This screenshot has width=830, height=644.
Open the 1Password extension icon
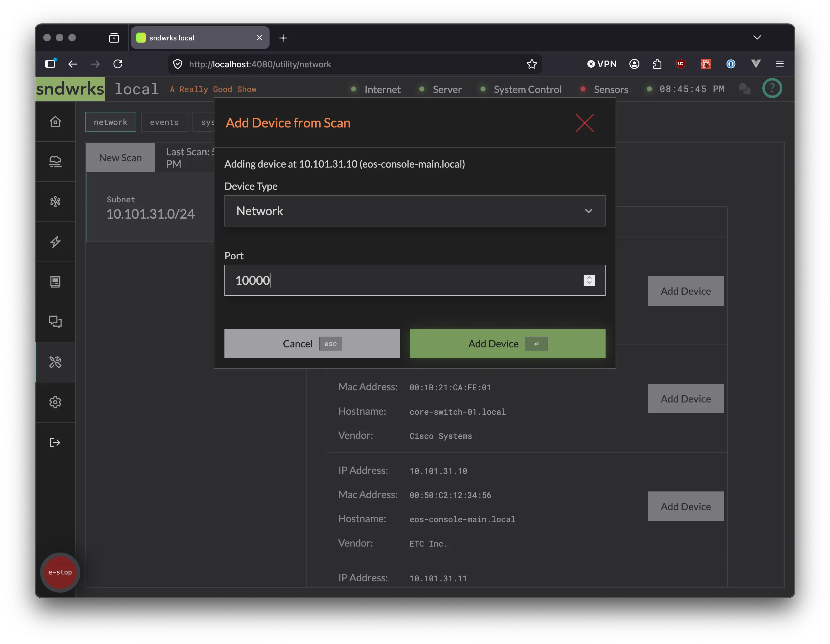pyautogui.click(x=730, y=64)
